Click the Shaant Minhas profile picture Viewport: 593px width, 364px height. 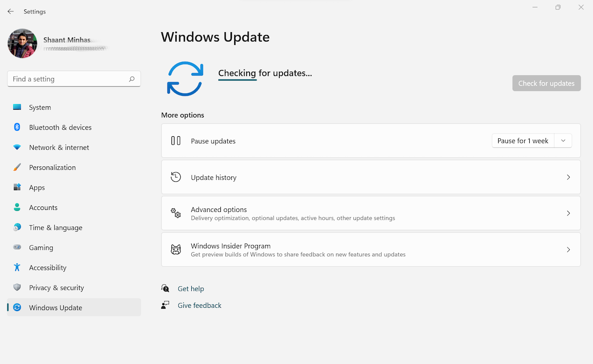click(x=22, y=43)
